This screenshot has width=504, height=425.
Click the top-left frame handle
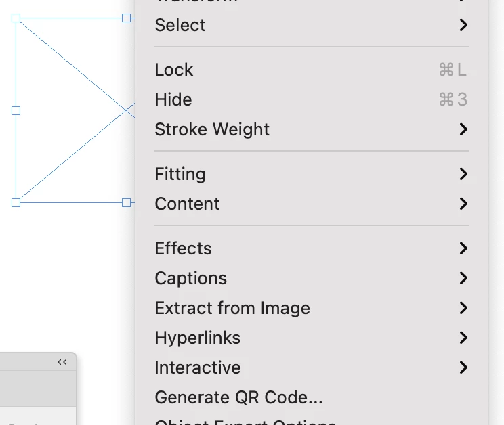pos(16,18)
